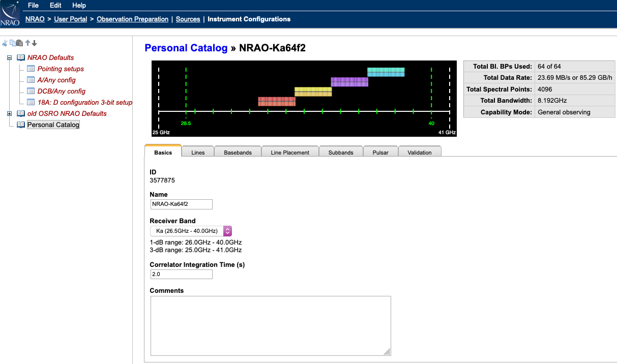Collapse the NRAO Defaults tree node
This screenshot has height=364, width=617.
9,57
